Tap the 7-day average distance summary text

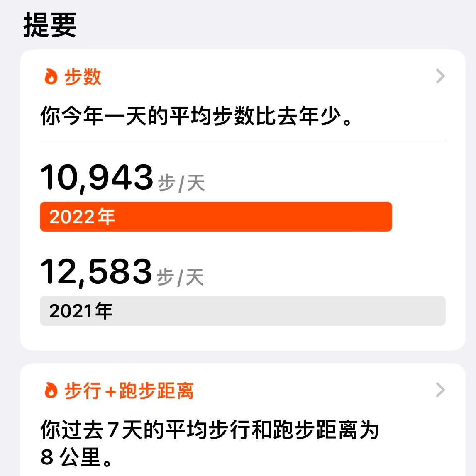point(210,430)
